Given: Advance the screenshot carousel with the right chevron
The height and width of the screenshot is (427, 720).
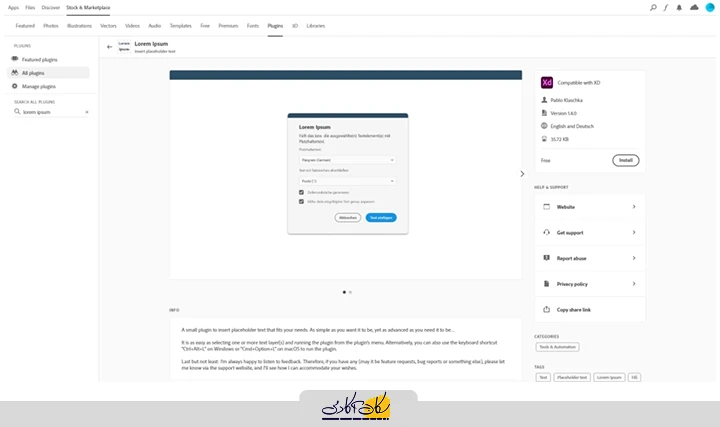Looking at the screenshot, I should coord(522,174).
